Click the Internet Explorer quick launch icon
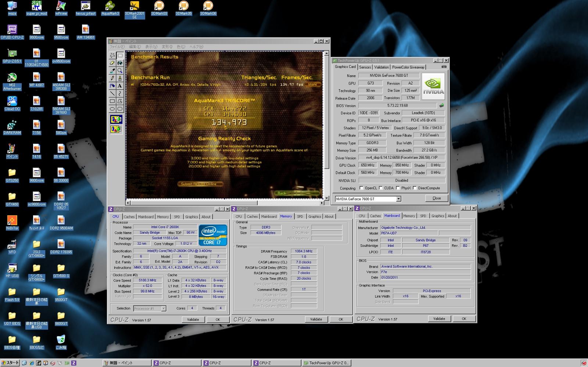 pos(32,363)
